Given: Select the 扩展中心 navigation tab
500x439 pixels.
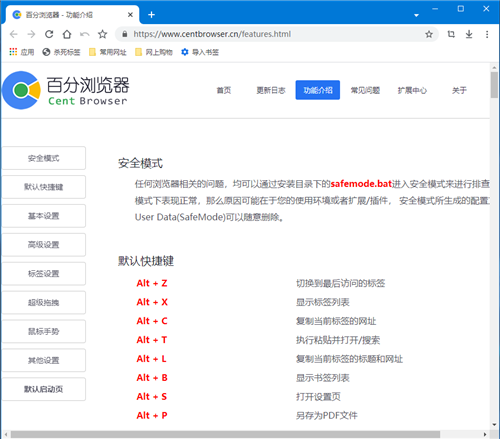Looking at the screenshot, I should 412,90.
